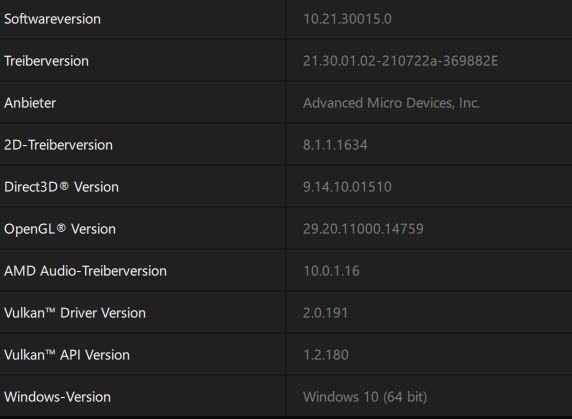Select the AMD Audio-Treiberversion label
Viewport: 572px width, 419px height.
click(x=85, y=271)
